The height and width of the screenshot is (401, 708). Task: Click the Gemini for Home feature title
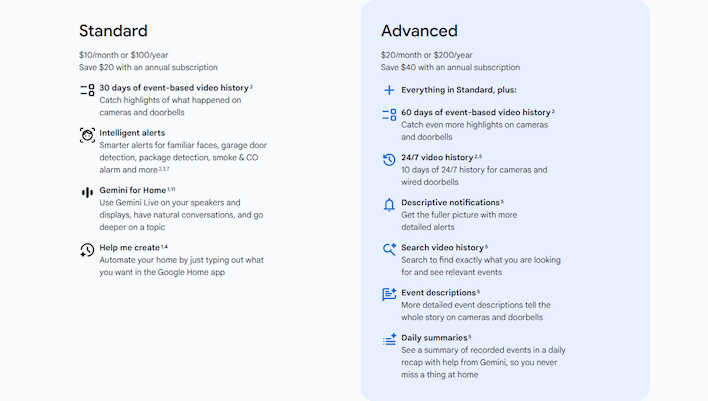coord(133,190)
